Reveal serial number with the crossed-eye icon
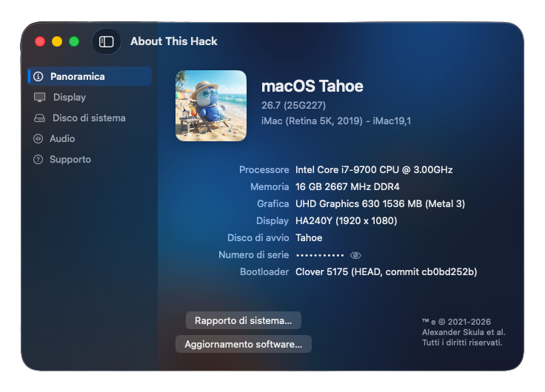Viewport: 545px width, 392px height. point(355,256)
